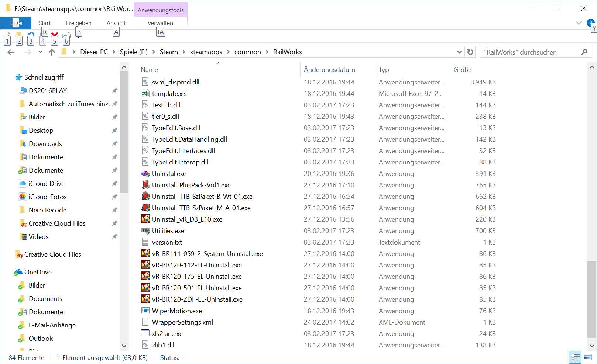Navigate to the Steam breadcrumb folder
The image size is (597, 364).
(169, 52)
